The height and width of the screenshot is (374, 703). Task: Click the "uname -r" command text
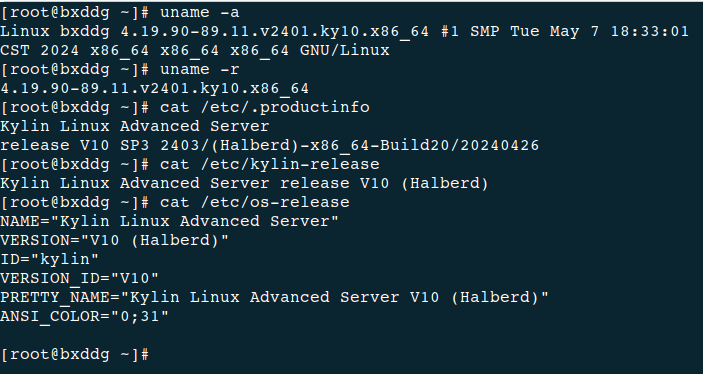(200, 70)
